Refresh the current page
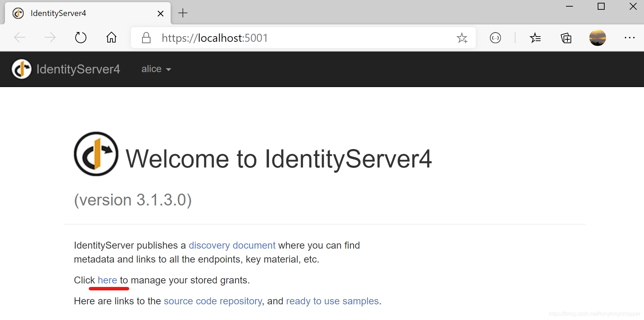This screenshot has width=644, height=320. 80,37
